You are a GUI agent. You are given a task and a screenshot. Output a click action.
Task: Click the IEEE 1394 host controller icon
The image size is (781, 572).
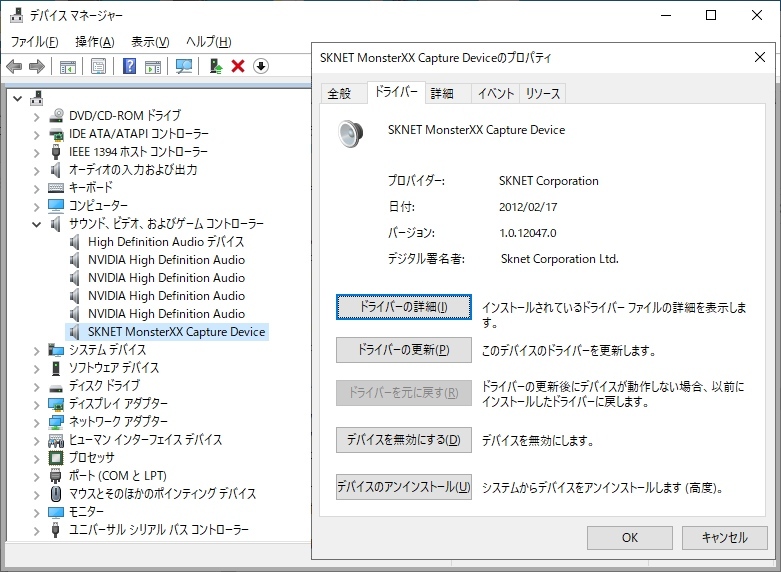pos(56,152)
